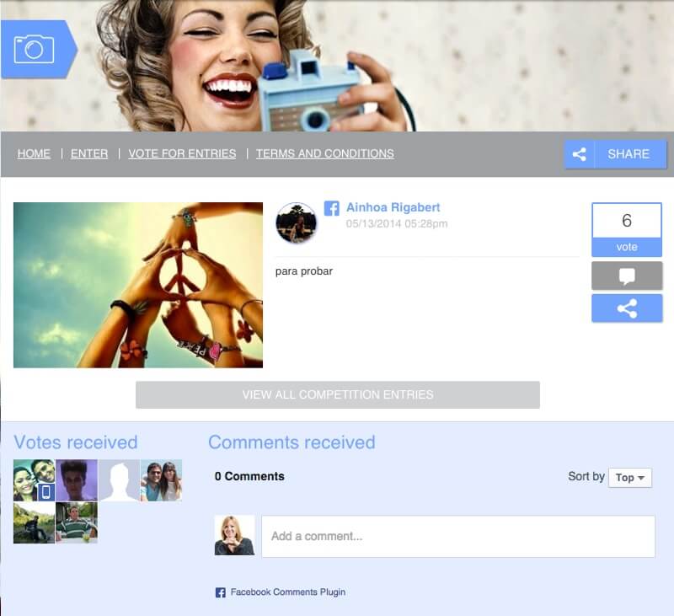Go to the ENTER page
Image resolution: width=674 pixels, height=616 pixels.
point(89,153)
